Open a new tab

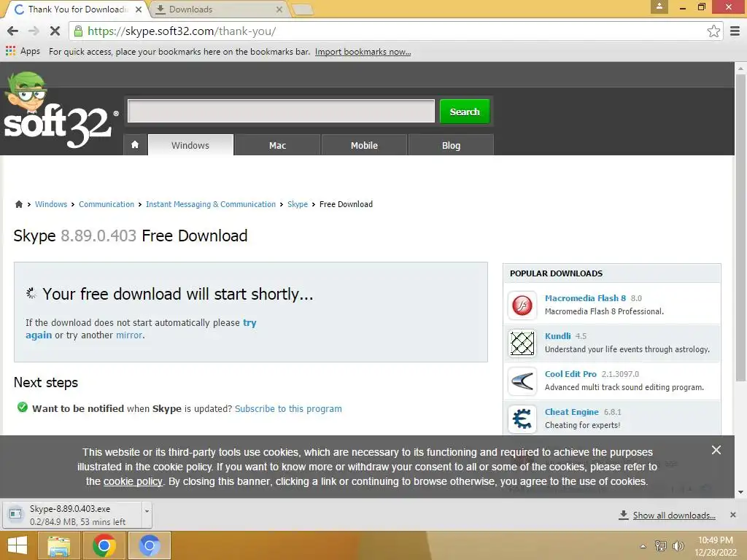tap(302, 9)
